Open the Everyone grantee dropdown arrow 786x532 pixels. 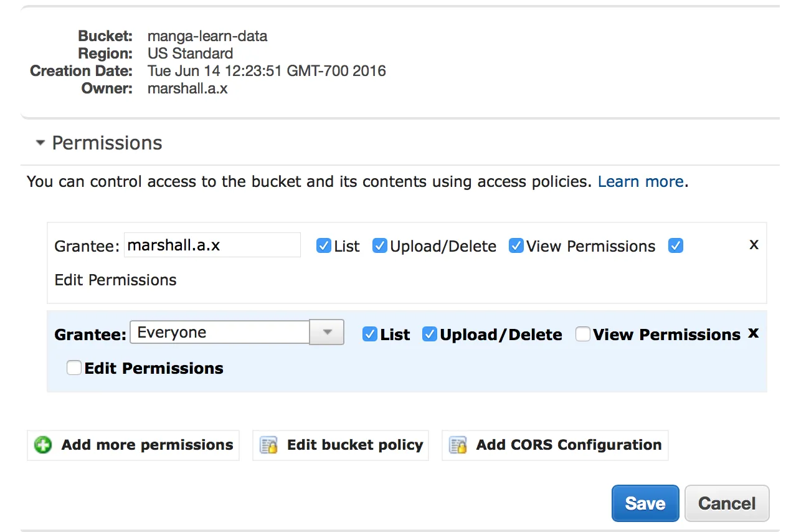[327, 333]
